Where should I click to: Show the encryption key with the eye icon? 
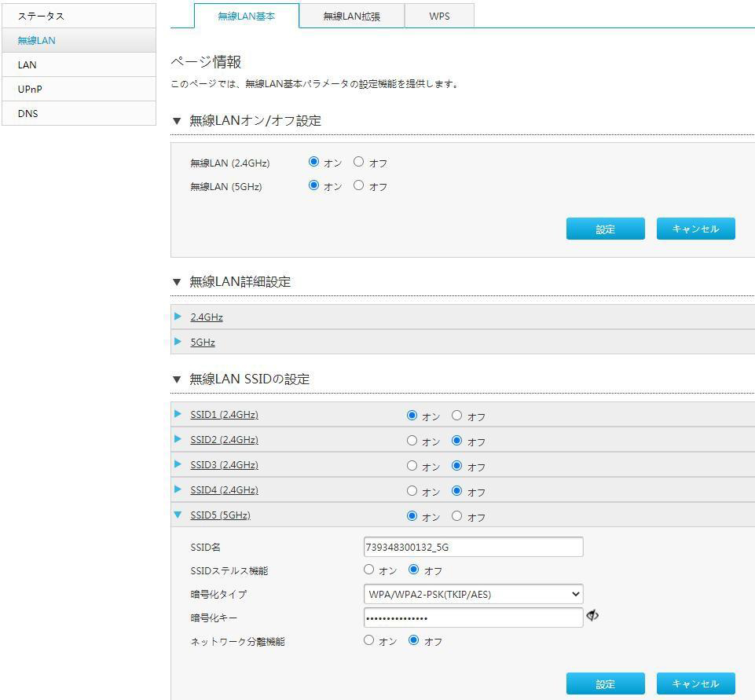coord(592,615)
